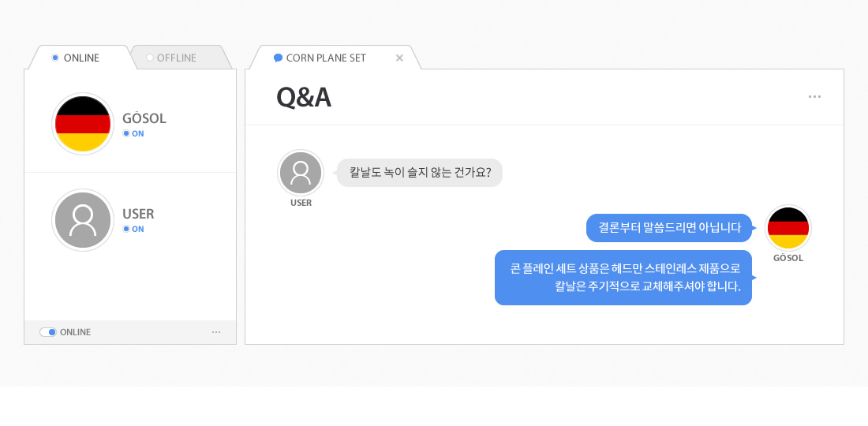
Task: Click the USER contact name
Action: (138, 214)
